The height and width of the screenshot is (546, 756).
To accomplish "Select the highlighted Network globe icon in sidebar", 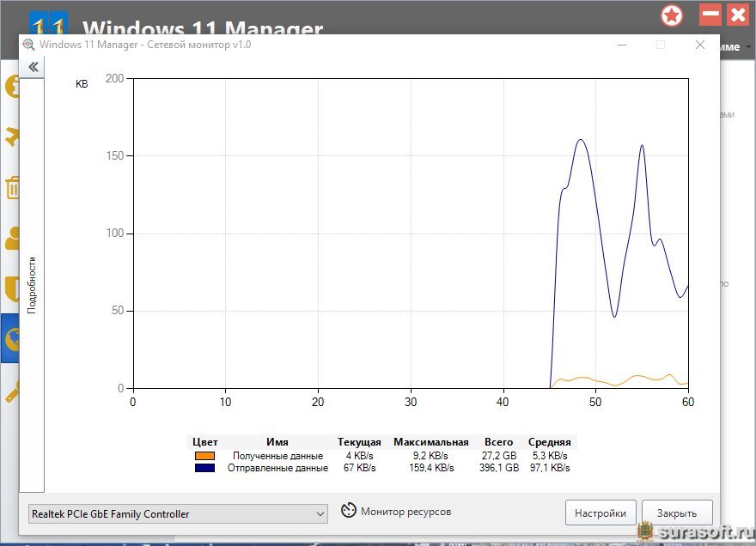I will click(x=10, y=338).
